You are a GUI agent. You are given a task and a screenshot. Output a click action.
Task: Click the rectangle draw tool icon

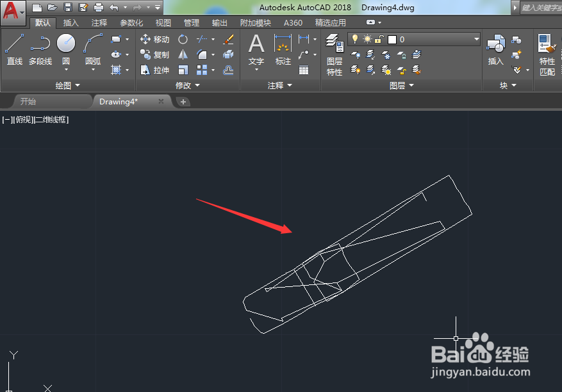(116, 39)
